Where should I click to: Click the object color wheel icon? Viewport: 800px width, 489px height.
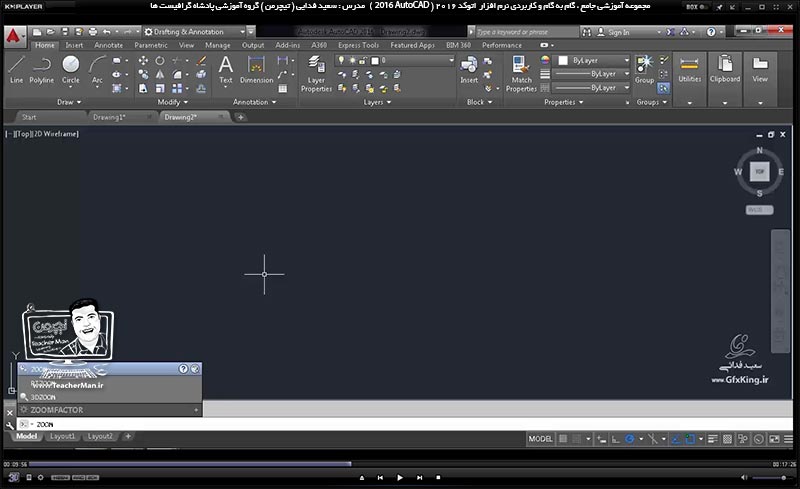coord(545,60)
